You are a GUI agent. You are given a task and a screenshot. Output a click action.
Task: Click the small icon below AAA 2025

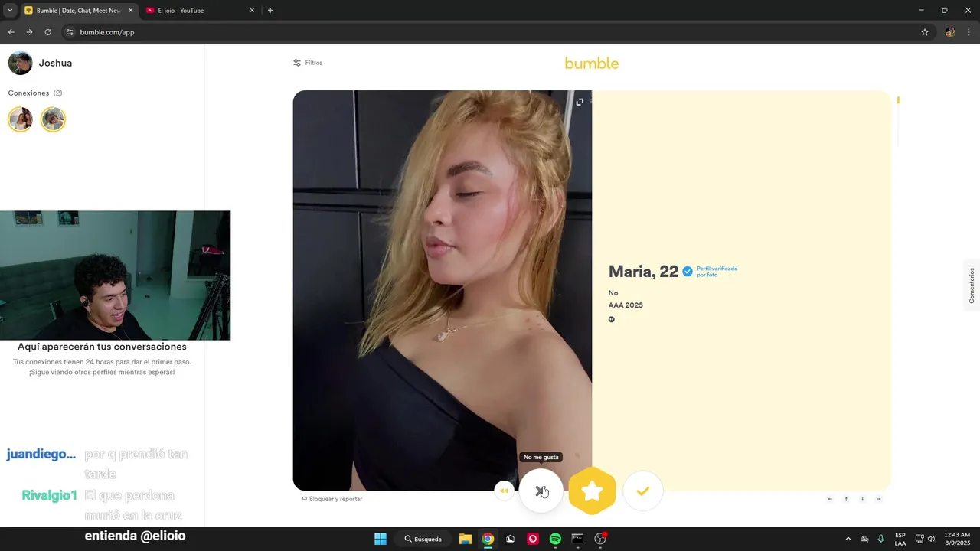[x=612, y=319]
